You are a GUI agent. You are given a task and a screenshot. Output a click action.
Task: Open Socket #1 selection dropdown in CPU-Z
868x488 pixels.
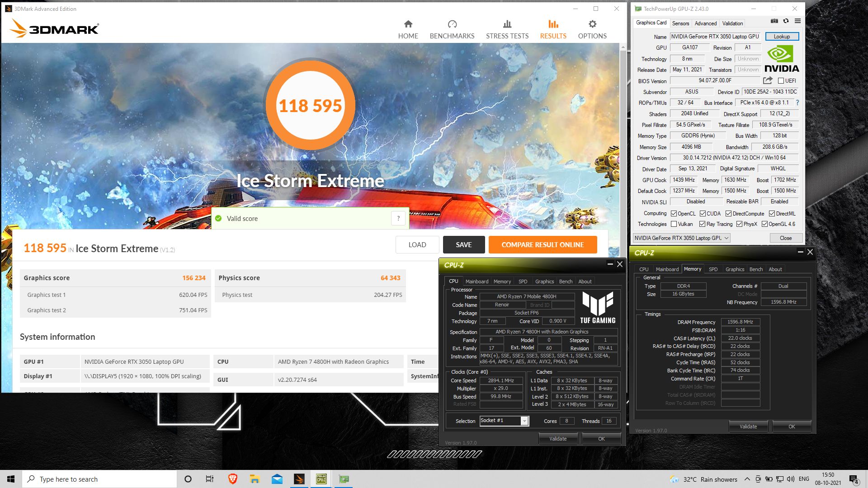(x=504, y=421)
